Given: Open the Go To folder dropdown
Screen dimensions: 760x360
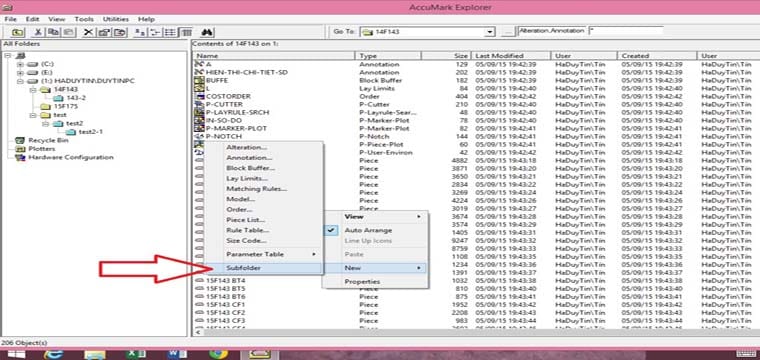Looking at the screenshot, I should click(x=490, y=32).
